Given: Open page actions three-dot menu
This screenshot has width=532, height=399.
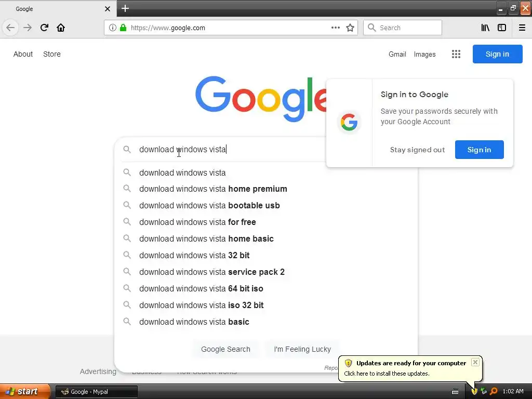Looking at the screenshot, I should 335,28.
